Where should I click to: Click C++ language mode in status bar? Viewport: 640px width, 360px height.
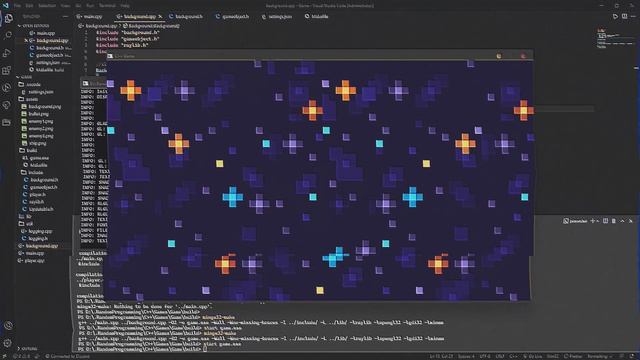tap(513, 356)
